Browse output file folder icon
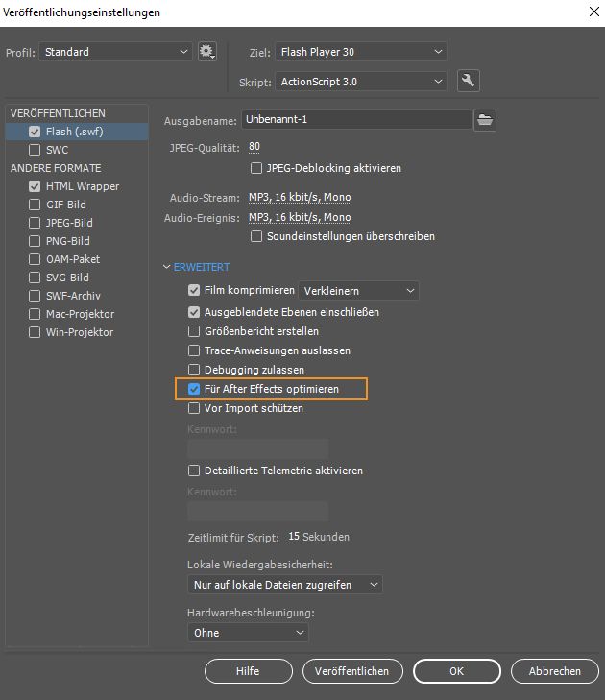This screenshot has height=700, width=605. coord(486,119)
